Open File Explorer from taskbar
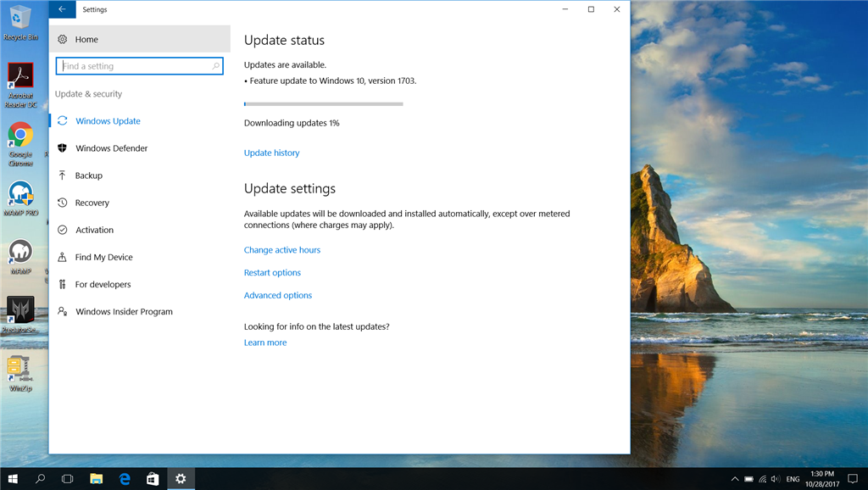Screen dimensions: 868x490 (97, 479)
